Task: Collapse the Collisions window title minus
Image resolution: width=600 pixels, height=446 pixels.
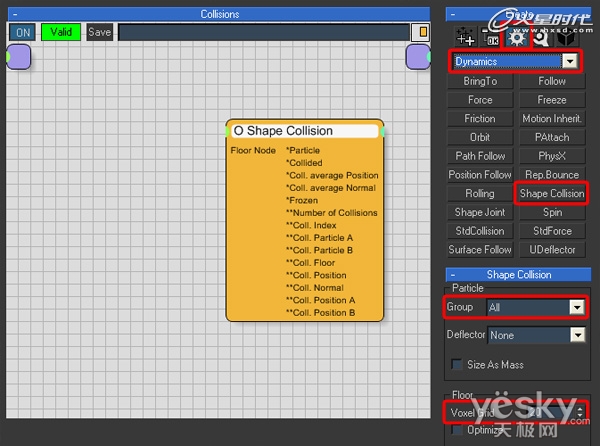Action: click(x=15, y=14)
